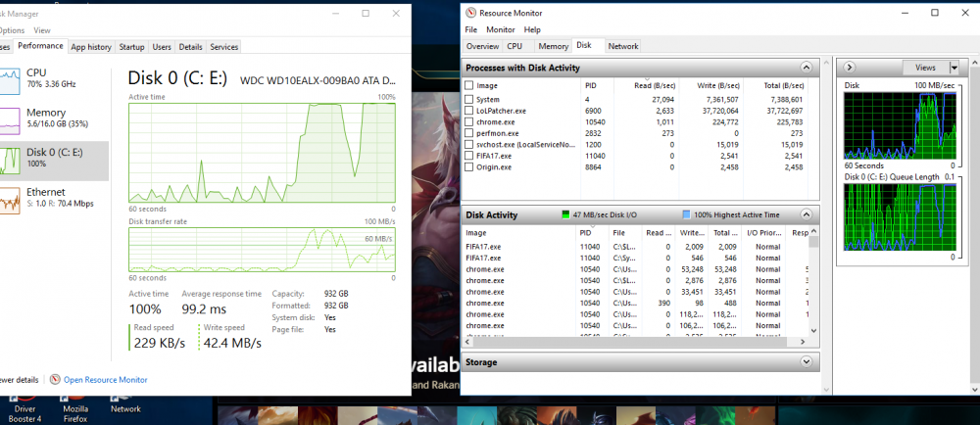Click Disk 100 MB/sec graph in Resource Monitor
This screenshot has width=980, height=425.
[900, 125]
